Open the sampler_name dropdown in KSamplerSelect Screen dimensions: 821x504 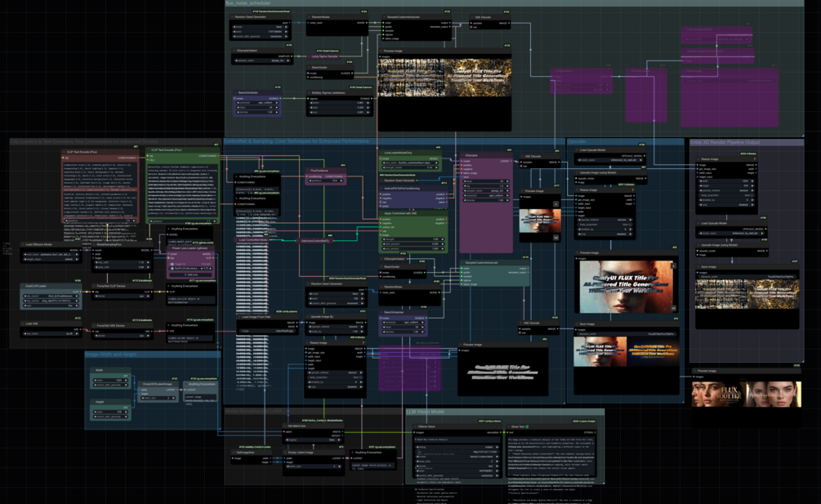pyautogui.click(x=261, y=60)
